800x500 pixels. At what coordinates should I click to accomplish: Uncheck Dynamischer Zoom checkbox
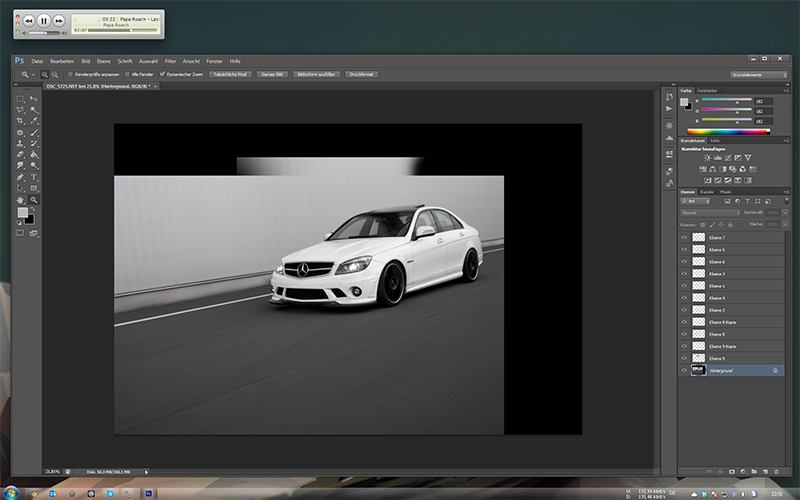(162, 74)
